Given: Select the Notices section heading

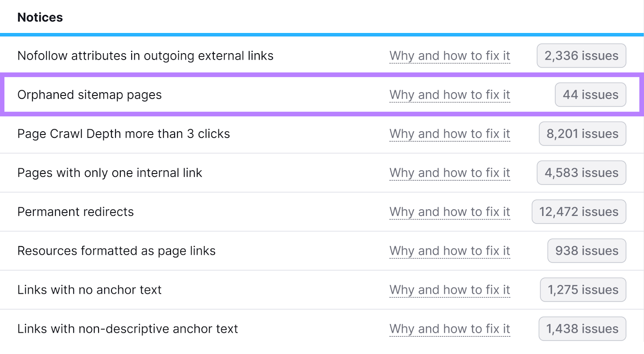Looking at the screenshot, I should 40,17.
